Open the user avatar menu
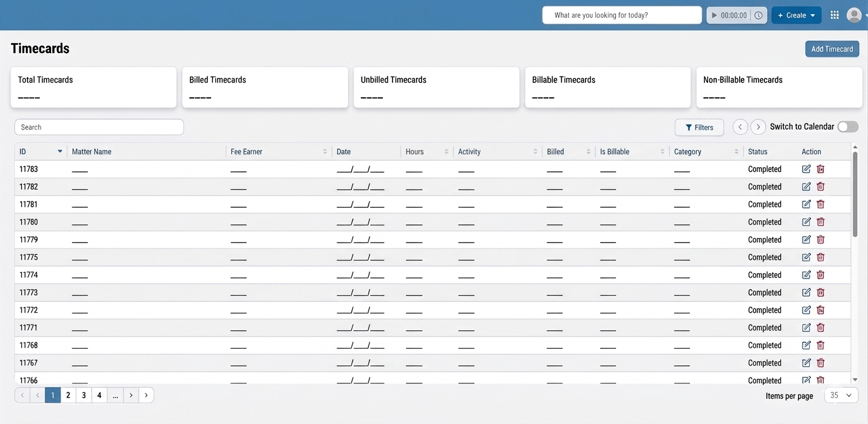 coord(854,15)
